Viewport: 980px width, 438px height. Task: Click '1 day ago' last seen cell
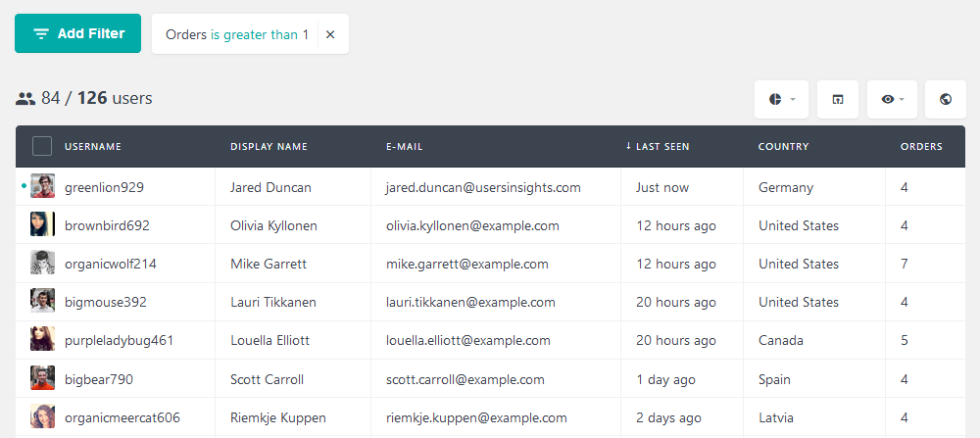(x=665, y=379)
